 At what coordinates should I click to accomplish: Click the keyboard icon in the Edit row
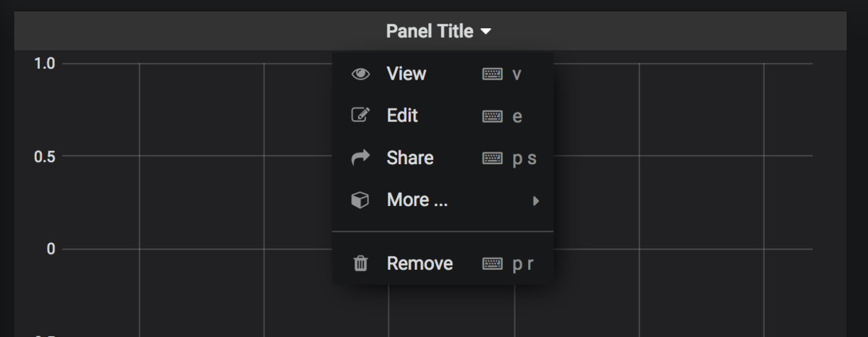click(493, 116)
